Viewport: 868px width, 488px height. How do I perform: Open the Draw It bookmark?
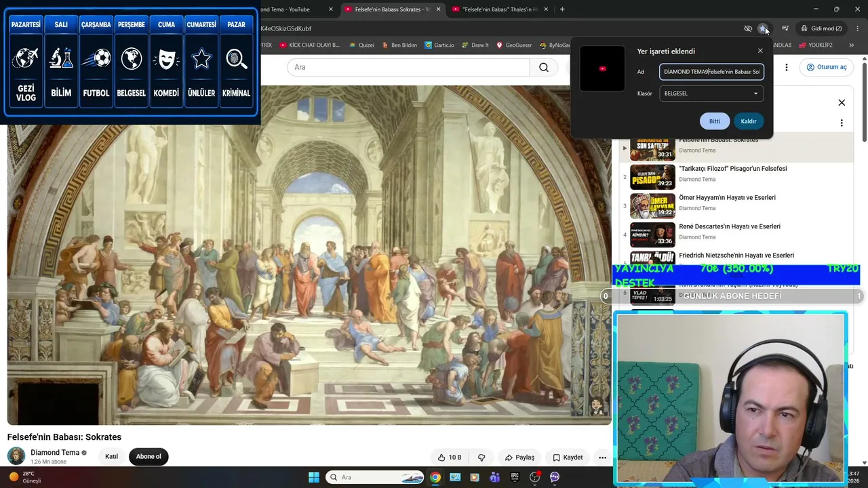(x=475, y=45)
